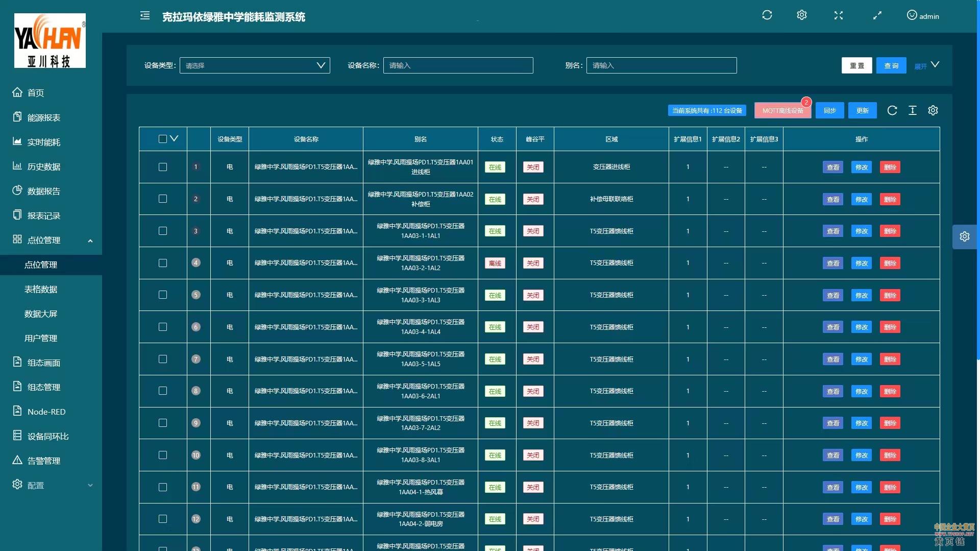Click the MQTT离线设备 button

(782, 111)
